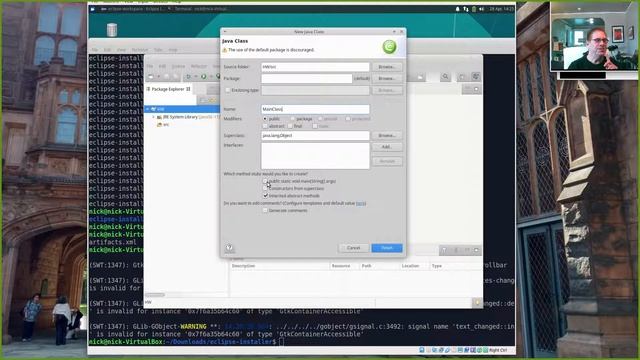Collapse the HW project tree node
This screenshot has width=640, height=360.
coord(148,109)
